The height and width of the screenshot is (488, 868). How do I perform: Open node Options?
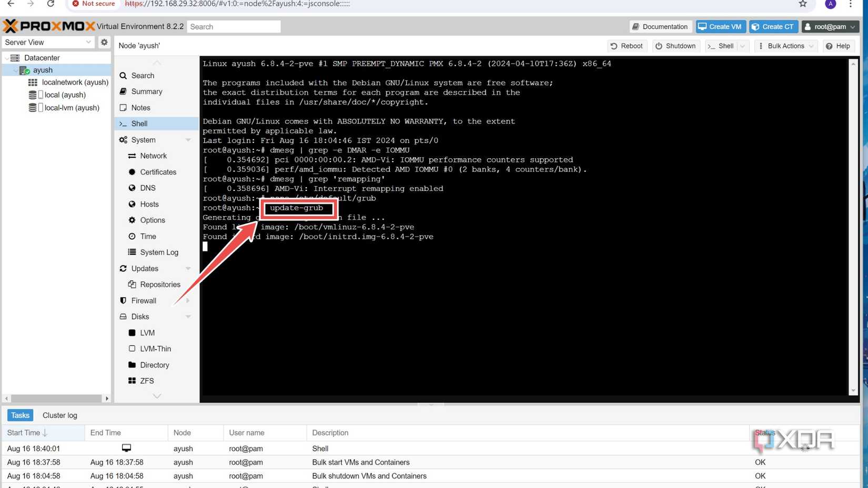[152, 220]
